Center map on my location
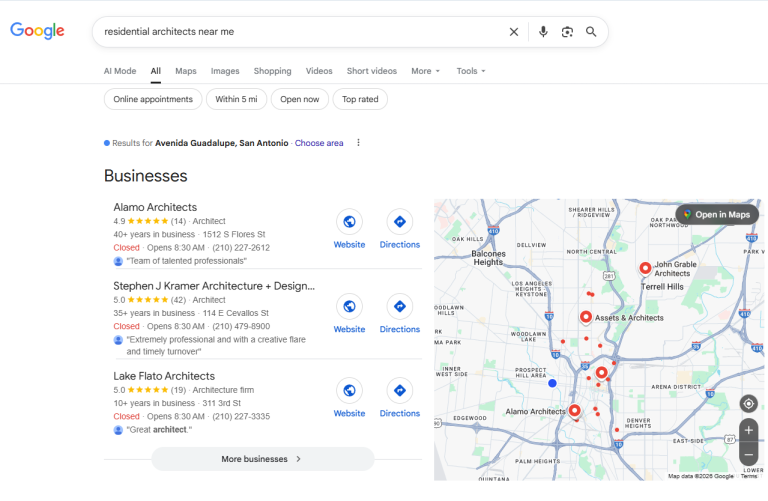Screen dimensions: 768x501 [748, 404]
